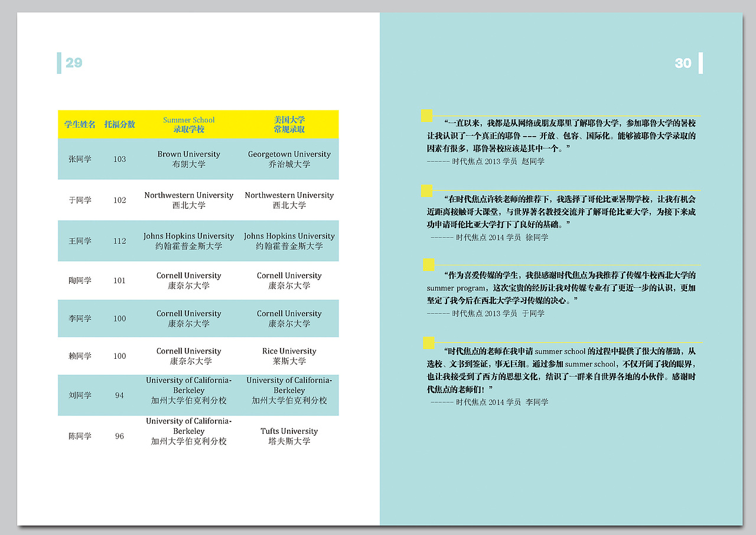Click the Summer School 录取学校 header

pos(189,124)
